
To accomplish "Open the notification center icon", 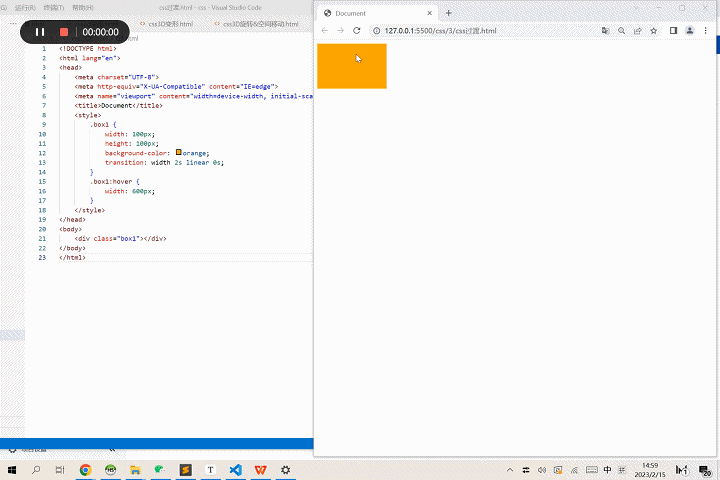I will (x=705, y=470).
